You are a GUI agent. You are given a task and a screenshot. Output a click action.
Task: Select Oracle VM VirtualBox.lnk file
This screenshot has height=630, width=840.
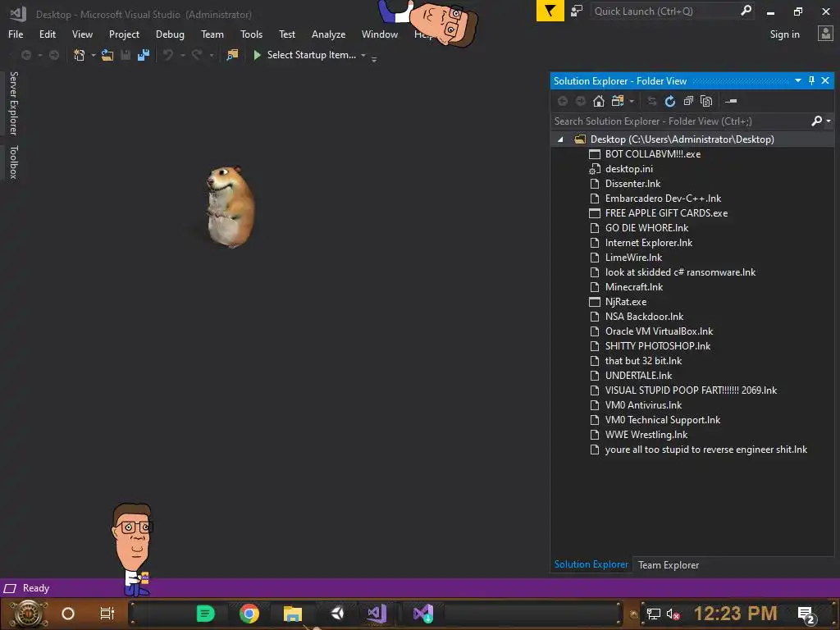659,331
